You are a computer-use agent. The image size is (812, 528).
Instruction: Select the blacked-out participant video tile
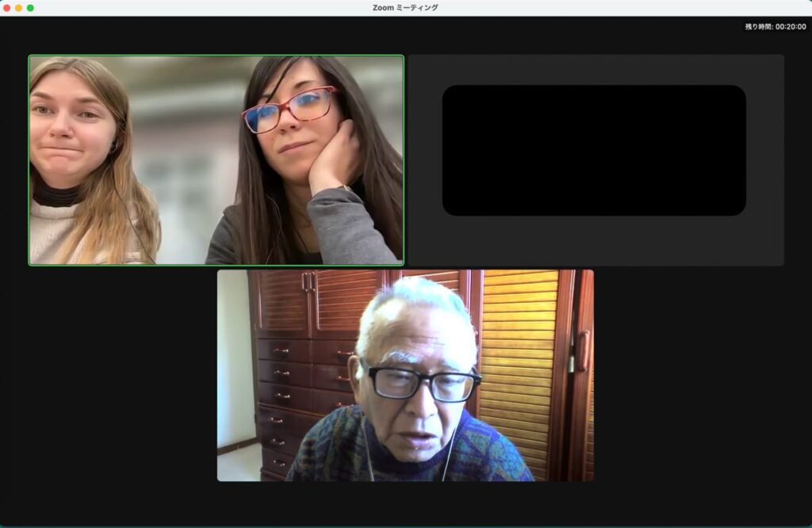(596, 160)
